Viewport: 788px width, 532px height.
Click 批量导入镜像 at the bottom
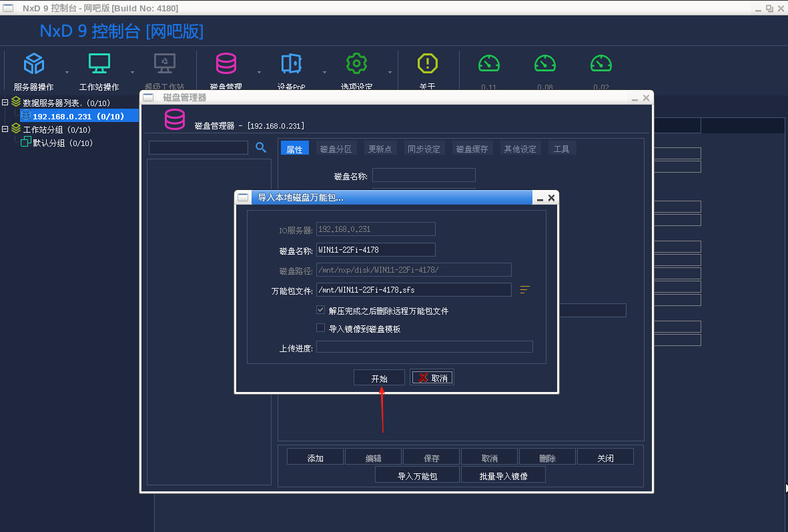[504, 474]
